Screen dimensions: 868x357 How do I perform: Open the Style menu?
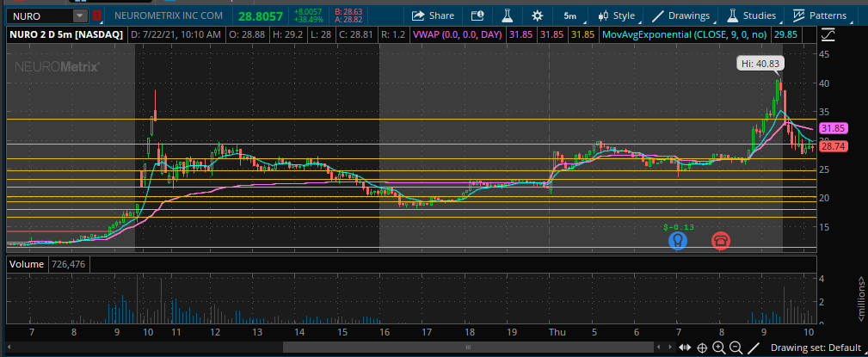click(x=616, y=15)
